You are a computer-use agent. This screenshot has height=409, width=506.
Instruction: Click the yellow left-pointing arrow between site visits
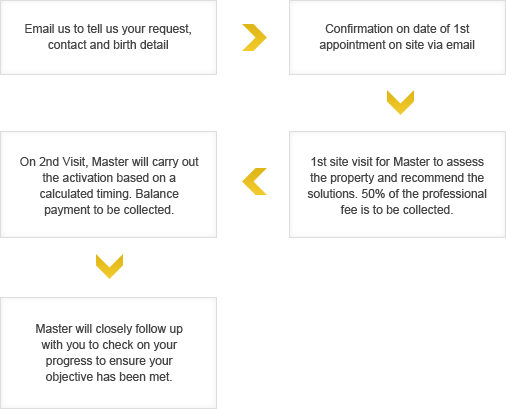coord(254,181)
